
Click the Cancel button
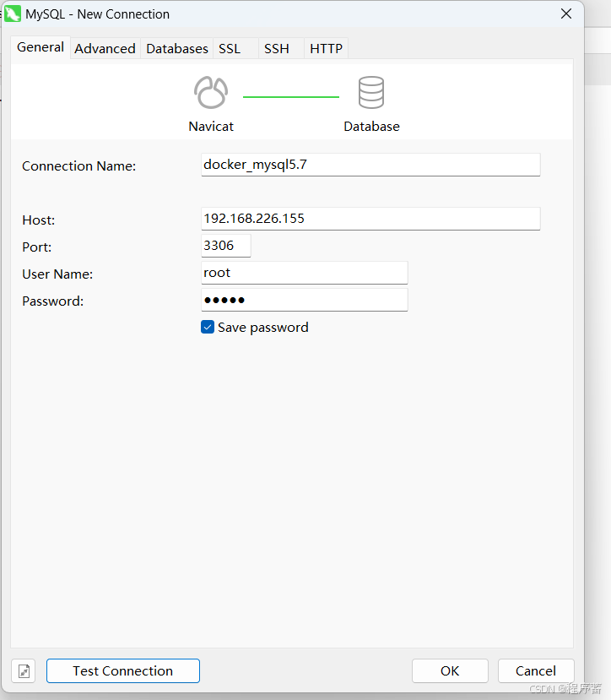(x=536, y=671)
